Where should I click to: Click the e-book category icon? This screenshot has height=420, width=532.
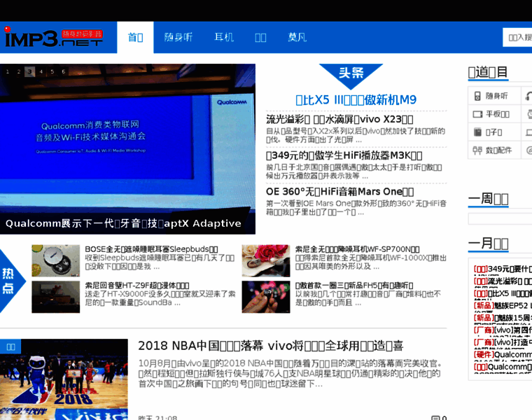(477, 132)
